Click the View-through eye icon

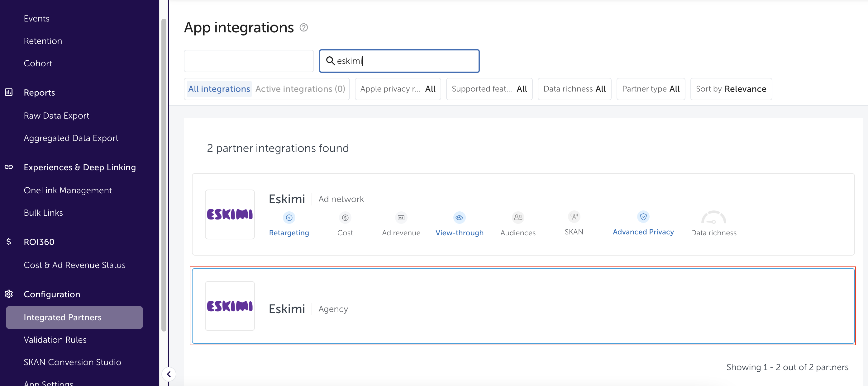(x=459, y=218)
